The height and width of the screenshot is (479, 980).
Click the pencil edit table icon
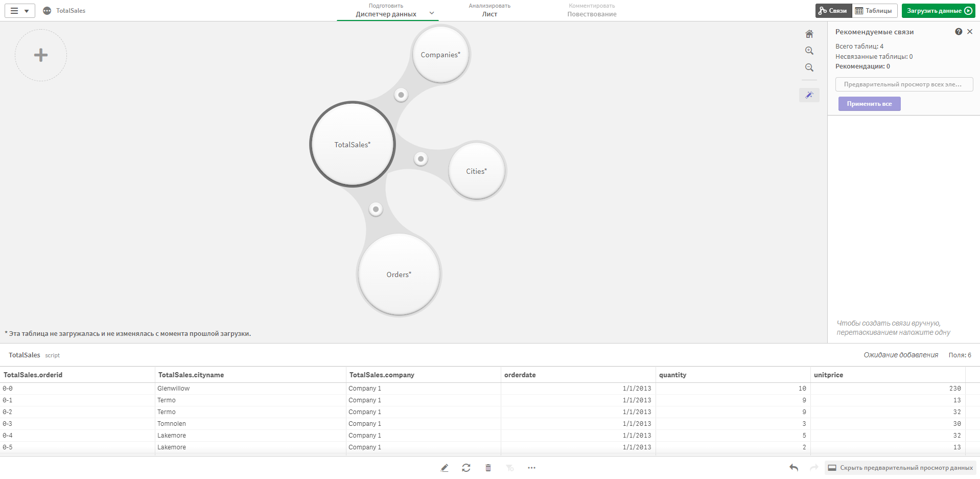click(445, 468)
